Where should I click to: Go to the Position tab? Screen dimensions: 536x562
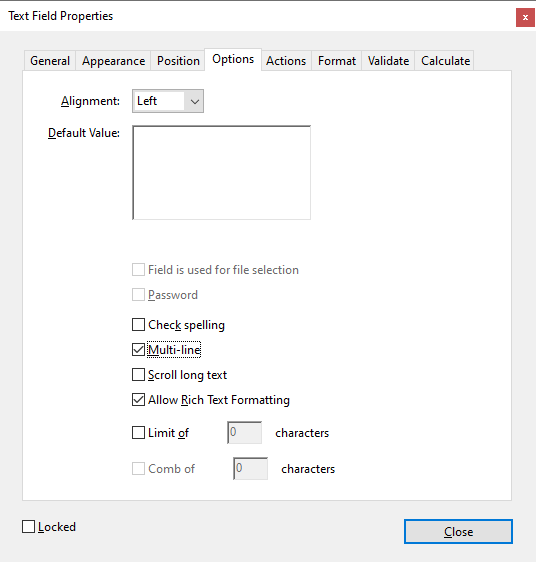tap(178, 61)
